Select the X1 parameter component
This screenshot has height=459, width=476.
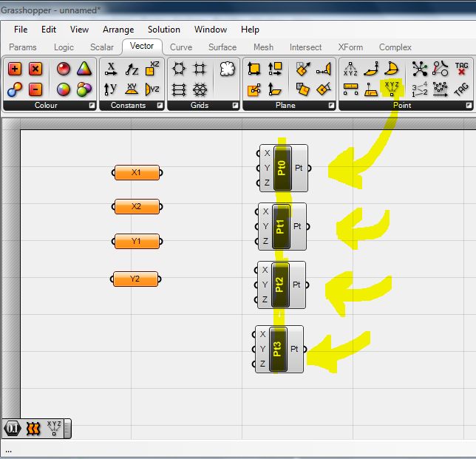[137, 172]
